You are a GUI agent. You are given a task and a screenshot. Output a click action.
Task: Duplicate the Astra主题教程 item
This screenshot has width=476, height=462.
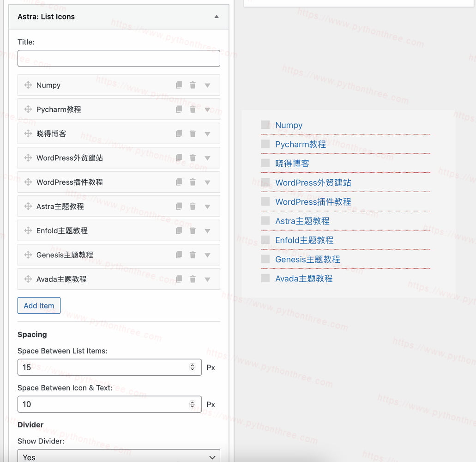pyautogui.click(x=179, y=206)
